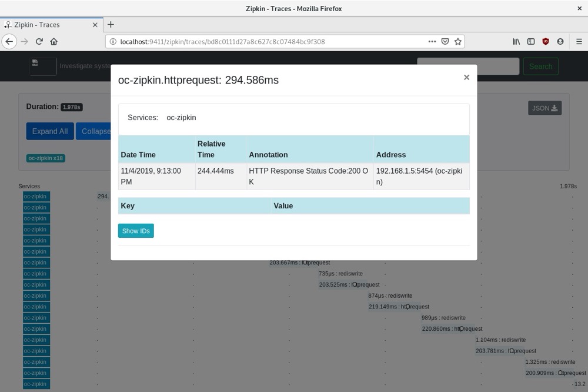Select the Zipkin - Traces tab
This screenshot has width=588, height=392.
click(51, 25)
